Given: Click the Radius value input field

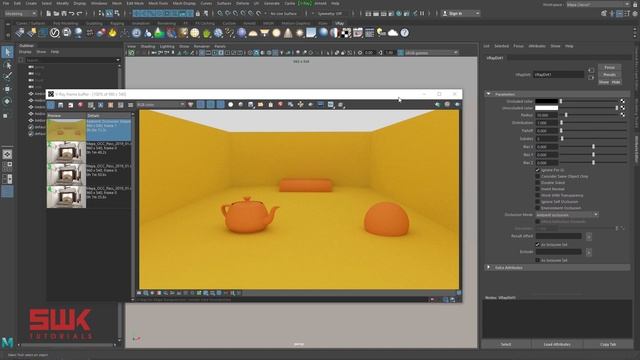Looking at the screenshot, I should point(546,115).
